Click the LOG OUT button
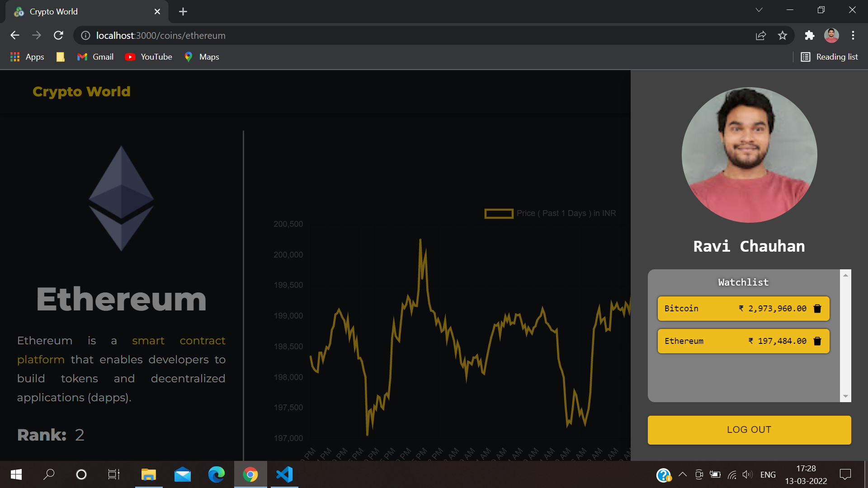This screenshot has width=868, height=488. pyautogui.click(x=749, y=430)
